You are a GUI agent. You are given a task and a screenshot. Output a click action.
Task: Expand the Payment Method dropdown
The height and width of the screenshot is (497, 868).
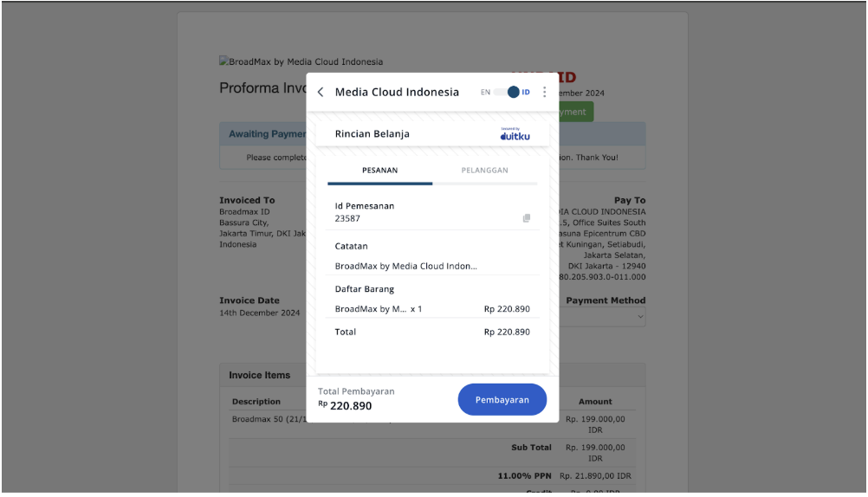(603, 317)
